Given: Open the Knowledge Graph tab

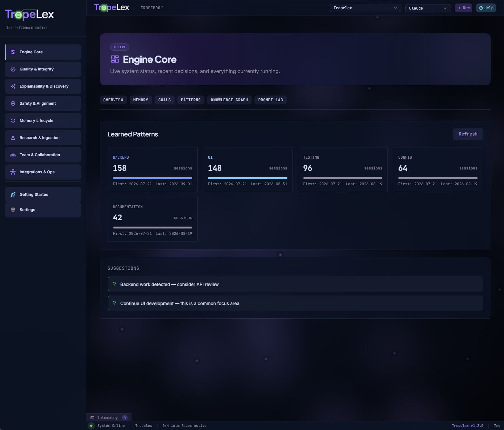Looking at the screenshot, I should [x=230, y=100].
